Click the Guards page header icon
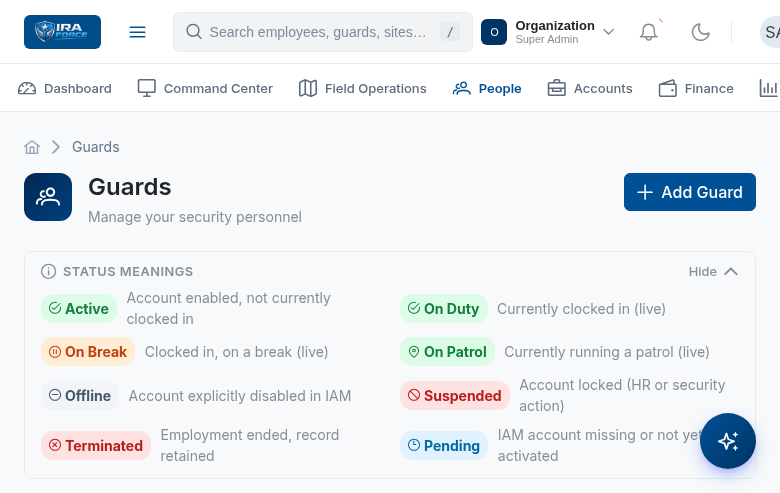This screenshot has width=780, height=493. (48, 197)
